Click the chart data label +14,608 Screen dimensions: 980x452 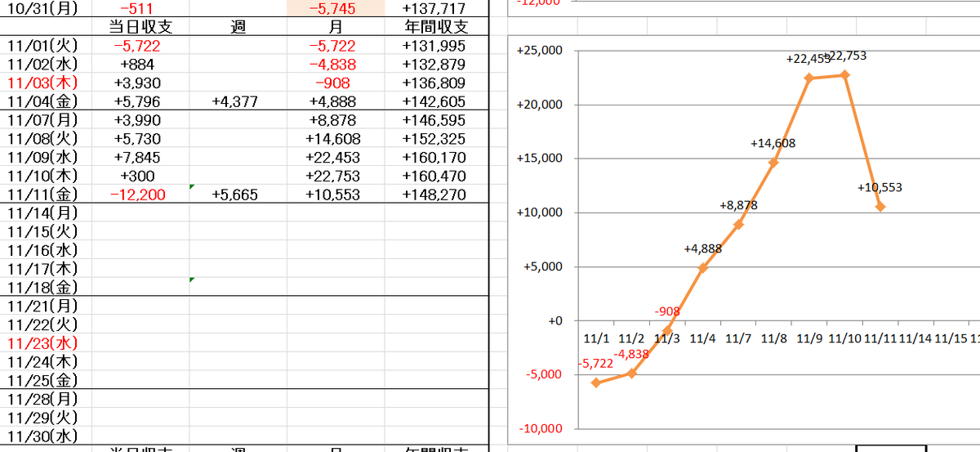pyautogui.click(x=773, y=143)
